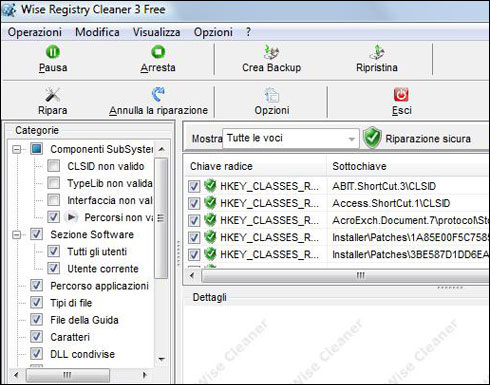Click right arrow of Categorie horizontal scrollbar
The height and width of the screenshot is (385, 490).
[x=145, y=375]
